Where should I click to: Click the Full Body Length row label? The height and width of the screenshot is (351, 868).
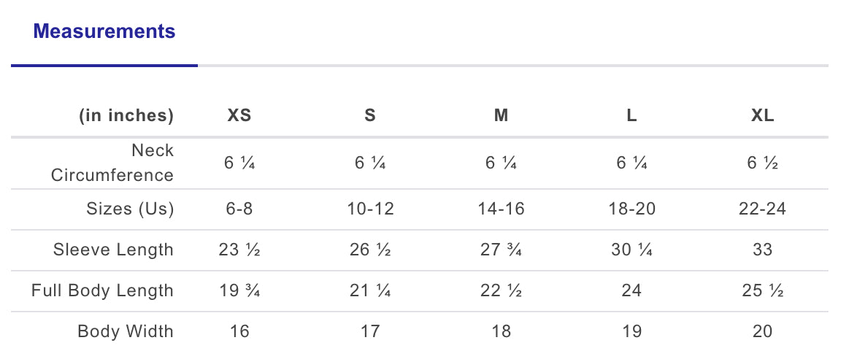(102, 290)
